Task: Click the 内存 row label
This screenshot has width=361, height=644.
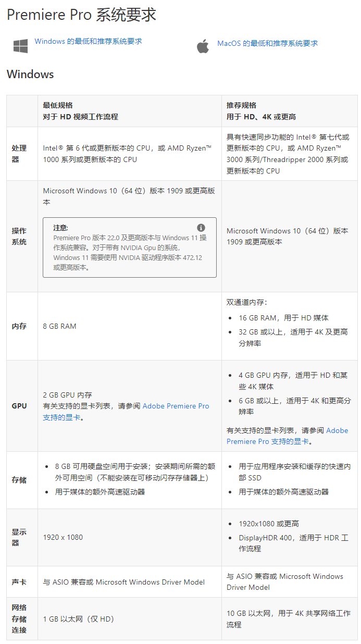Action: [x=19, y=326]
